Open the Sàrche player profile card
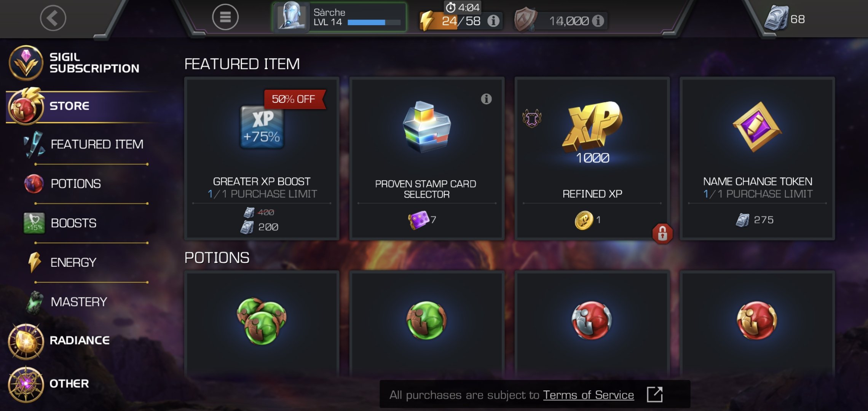The width and height of the screenshot is (868, 411). [339, 17]
